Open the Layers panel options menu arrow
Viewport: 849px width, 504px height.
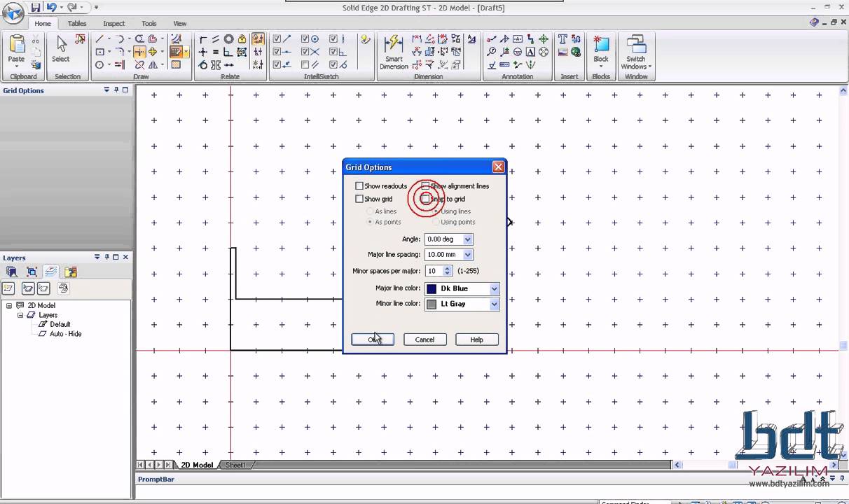click(x=97, y=258)
